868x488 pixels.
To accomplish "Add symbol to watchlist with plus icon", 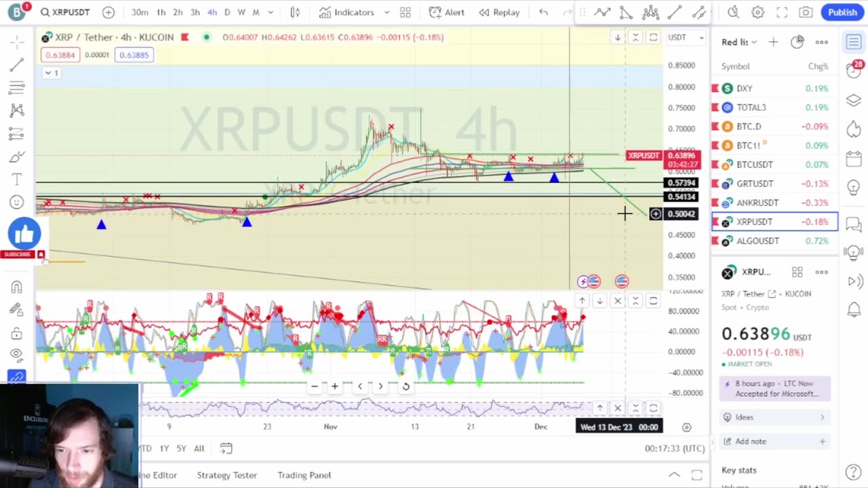I will coord(773,42).
